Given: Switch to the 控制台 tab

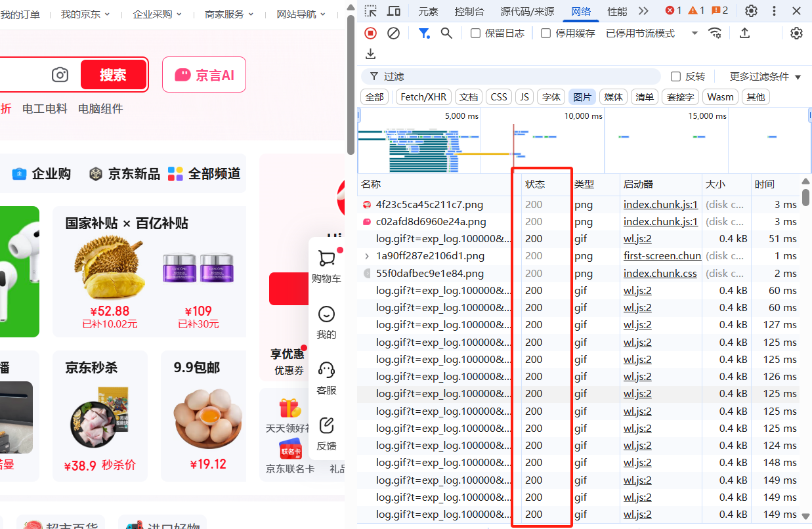Looking at the screenshot, I should click(469, 11).
